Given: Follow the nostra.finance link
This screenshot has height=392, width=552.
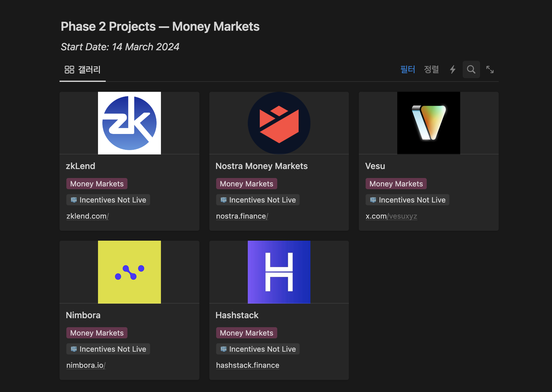Looking at the screenshot, I should point(242,216).
